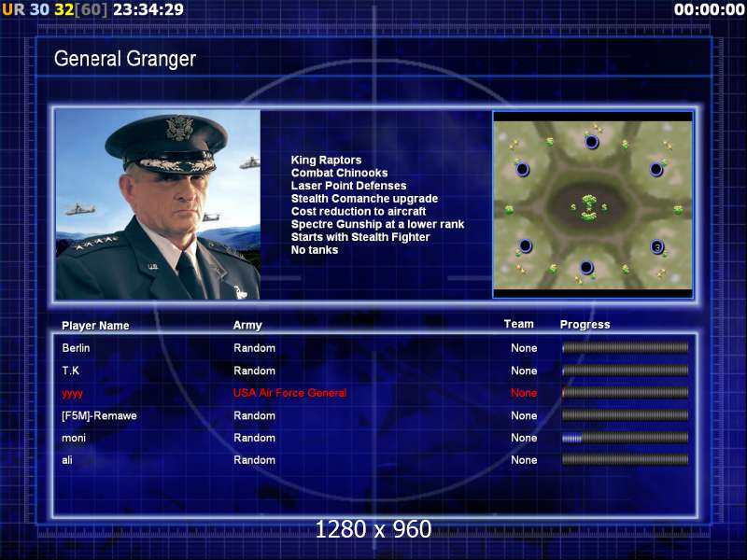The height and width of the screenshot is (560, 747).
Task: Click 'USA Air Force General' army entry
Action: pyautogui.click(x=289, y=393)
